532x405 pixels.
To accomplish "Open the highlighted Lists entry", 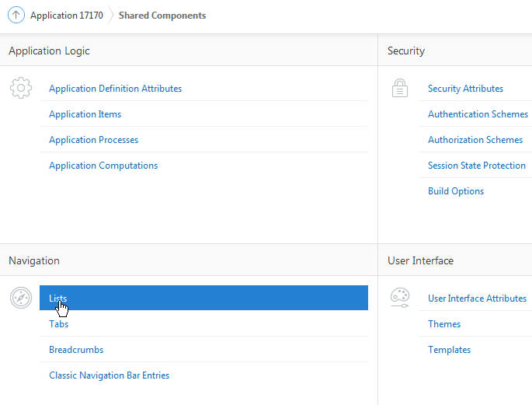I will pos(58,299).
